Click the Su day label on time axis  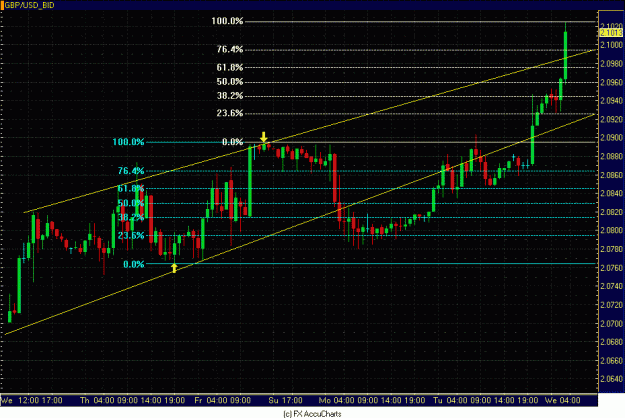[x=273, y=400]
